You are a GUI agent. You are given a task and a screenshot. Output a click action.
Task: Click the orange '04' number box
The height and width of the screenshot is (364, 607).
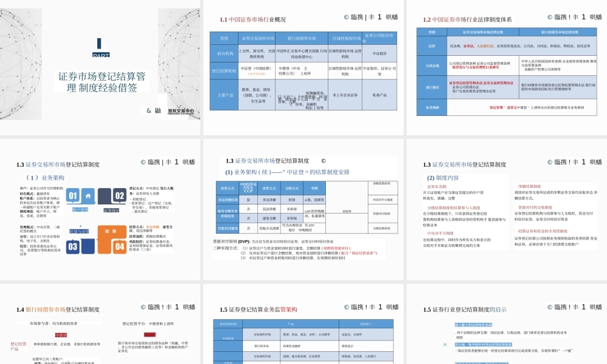[119, 246]
